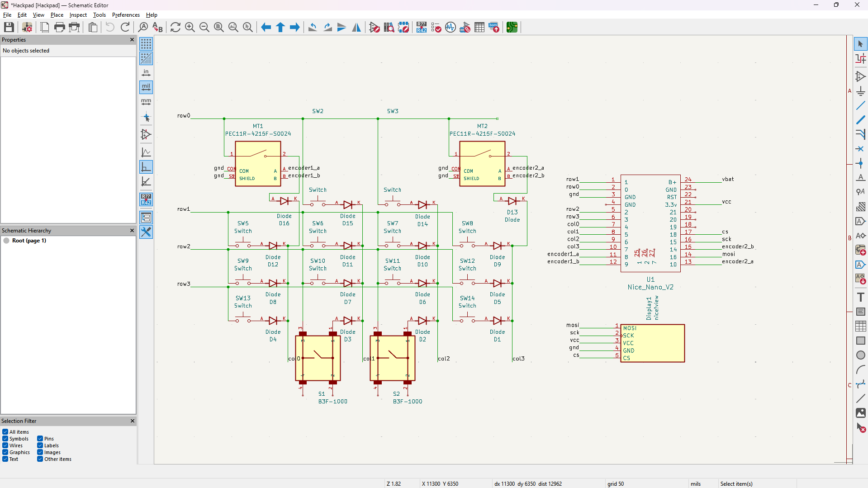868x488 pixels.
Task: Open the Find tool
Action: pos(143,27)
